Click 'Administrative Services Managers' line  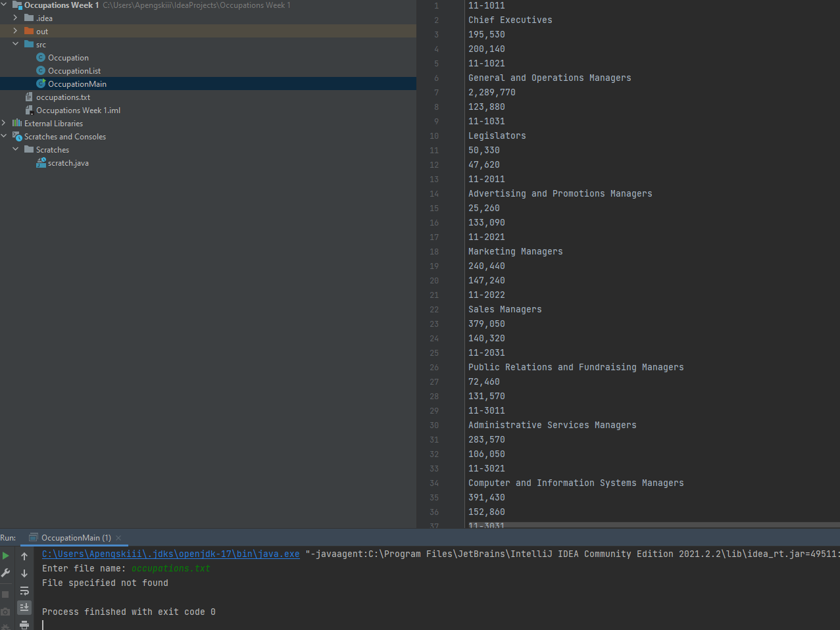pyautogui.click(x=553, y=425)
